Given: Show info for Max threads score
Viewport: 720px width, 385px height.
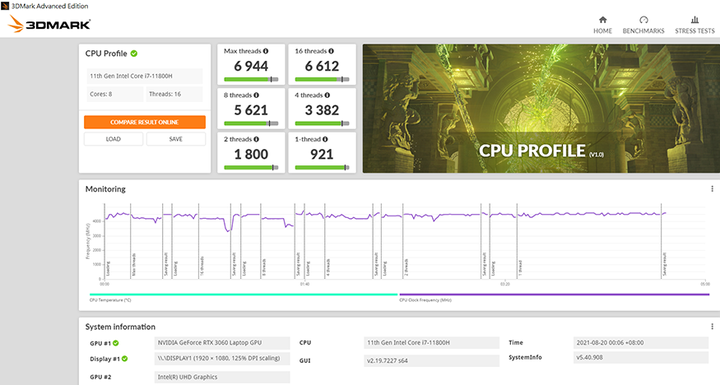Looking at the screenshot, I should [265, 51].
